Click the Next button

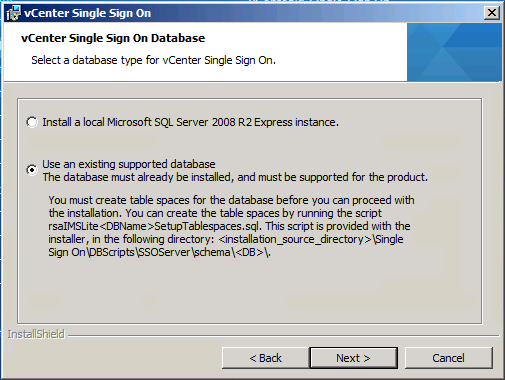pyautogui.click(x=353, y=358)
